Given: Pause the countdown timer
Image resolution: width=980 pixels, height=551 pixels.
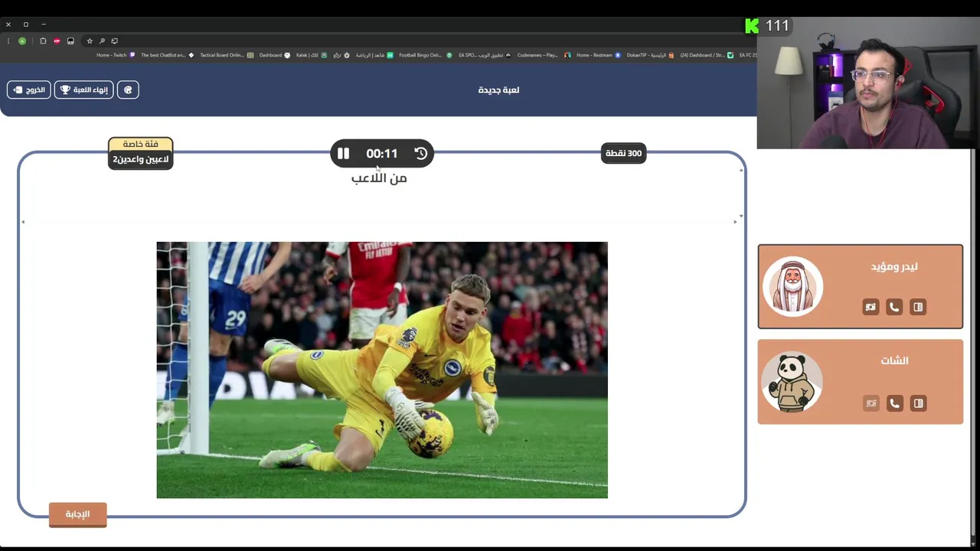Looking at the screenshot, I should point(343,153).
